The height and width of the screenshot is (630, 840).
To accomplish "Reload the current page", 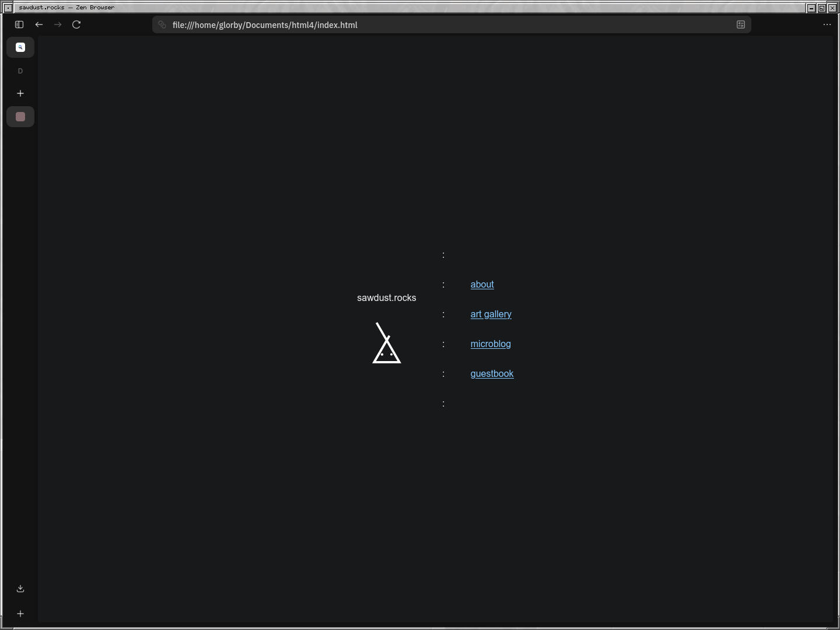I will (76, 24).
